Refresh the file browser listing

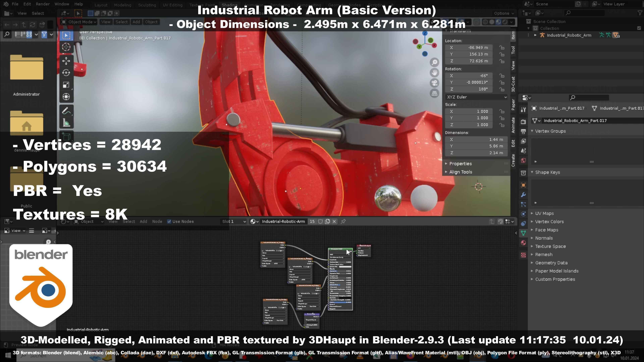33,24
